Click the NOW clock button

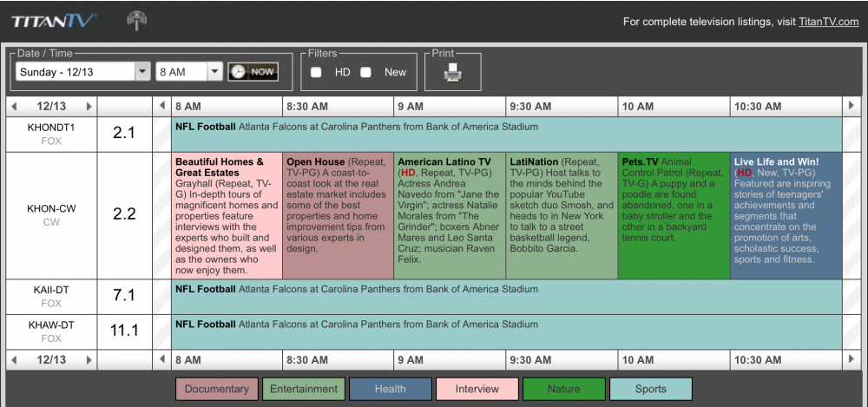(x=253, y=72)
